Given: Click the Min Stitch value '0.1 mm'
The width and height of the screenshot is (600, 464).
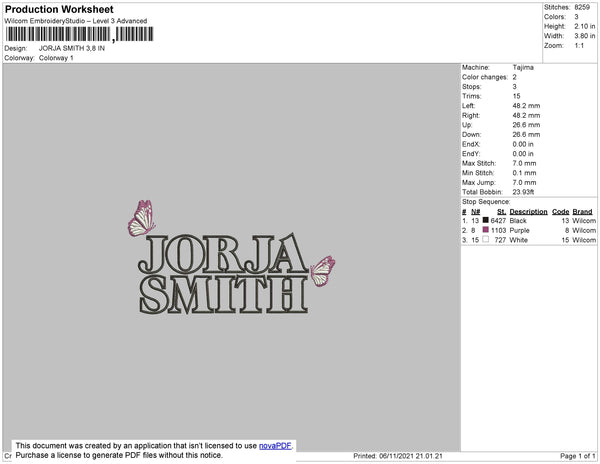Looking at the screenshot, I should point(524,173).
